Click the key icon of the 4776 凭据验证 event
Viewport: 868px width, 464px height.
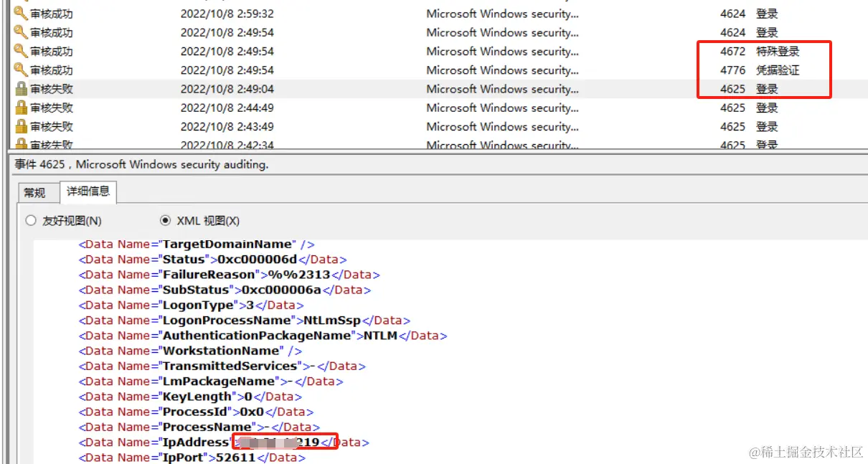point(21,70)
